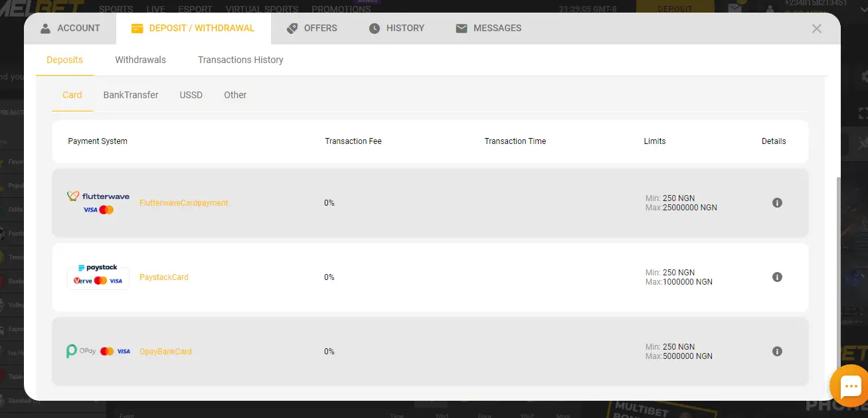The image size is (868, 418).
Task: Open the Messages tab
Action: [x=488, y=29]
